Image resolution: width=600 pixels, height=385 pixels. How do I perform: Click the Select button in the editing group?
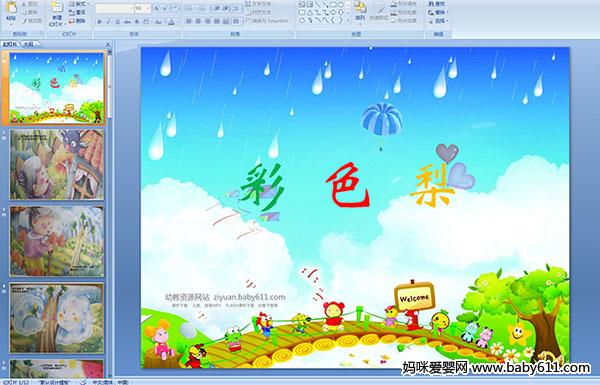pyautogui.click(x=438, y=21)
